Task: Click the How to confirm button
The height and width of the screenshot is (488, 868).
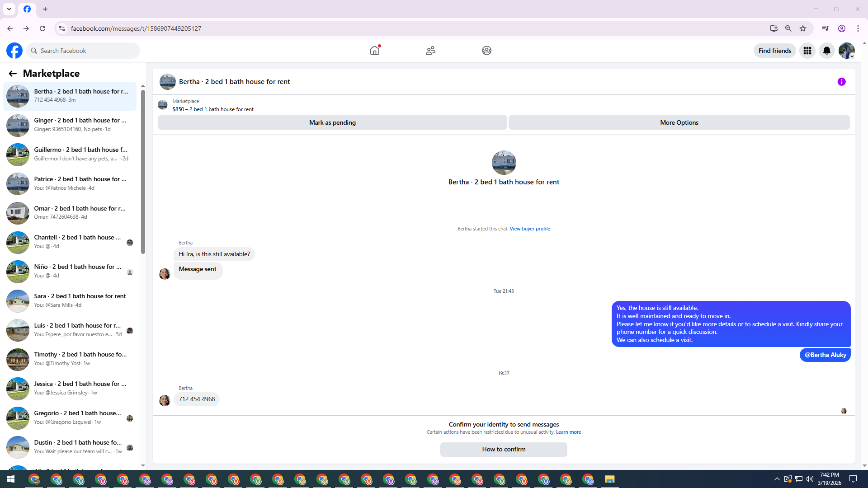Action: [x=504, y=449]
